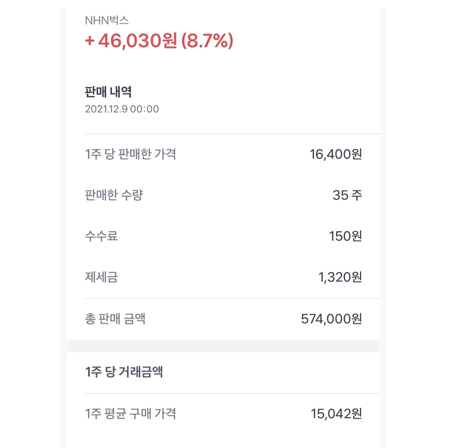This screenshot has height=448, width=462.
Task: Select the 2021.12.9 00:00 sale date
Action: click(122, 109)
